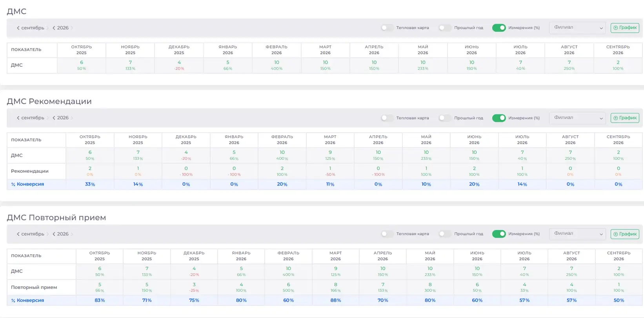
Task: Go to previous year in ДМС Рекомендации panel
Action: point(54,118)
